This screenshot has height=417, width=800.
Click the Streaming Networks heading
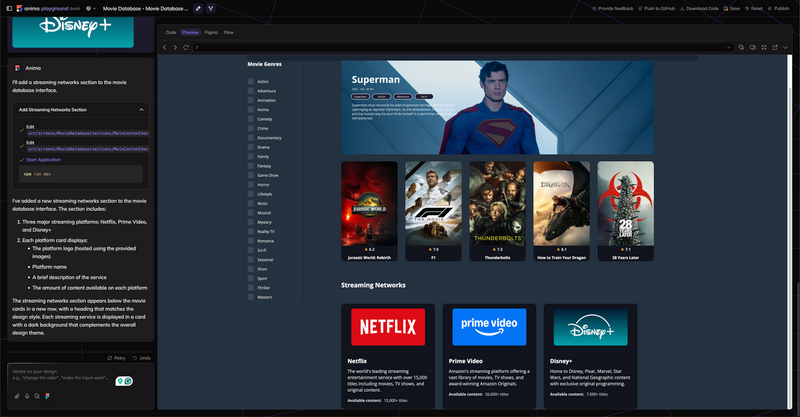[x=373, y=285]
